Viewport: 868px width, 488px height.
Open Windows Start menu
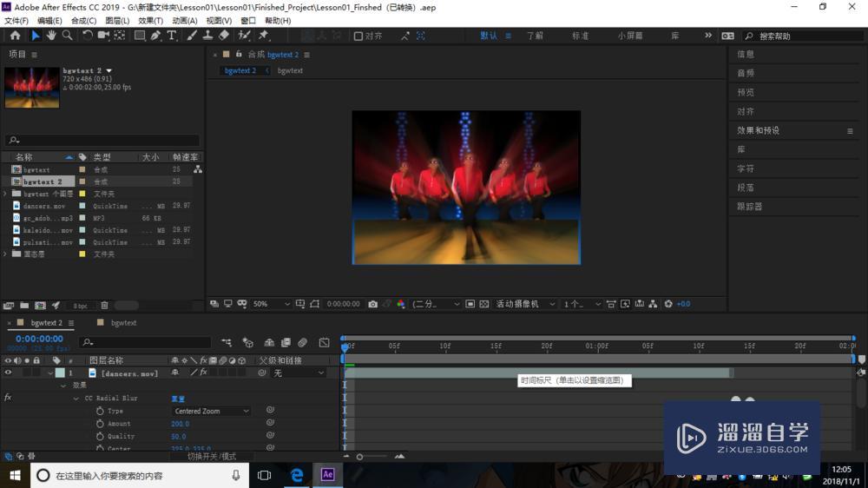tap(15, 475)
